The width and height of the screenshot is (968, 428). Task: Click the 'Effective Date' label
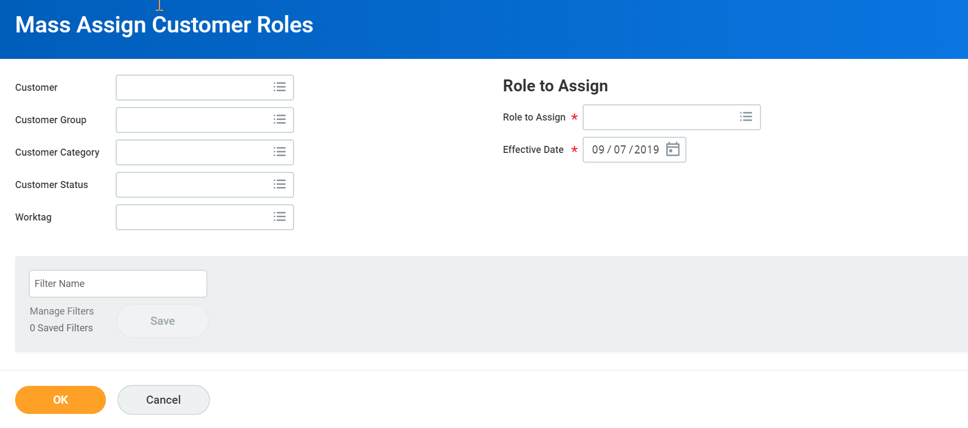533,149
